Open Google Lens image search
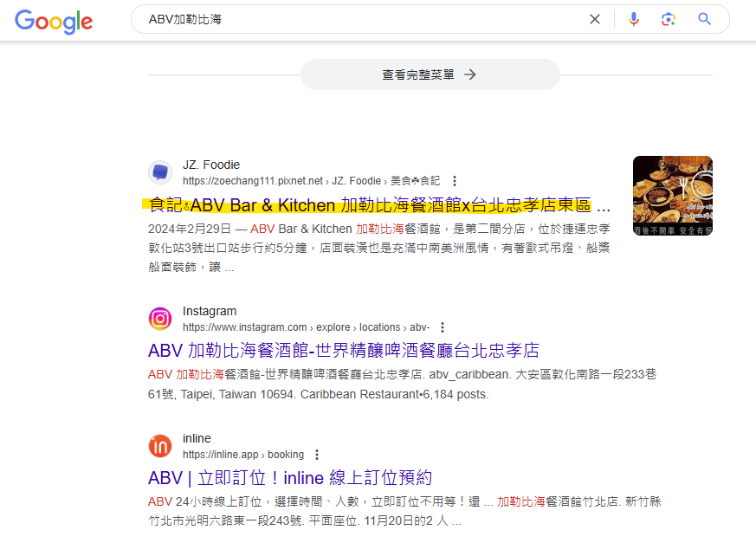The width and height of the screenshot is (756, 556). coord(669,18)
